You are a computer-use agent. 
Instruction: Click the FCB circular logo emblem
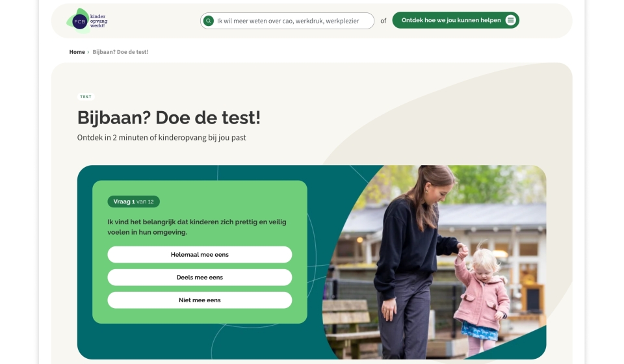click(x=79, y=21)
